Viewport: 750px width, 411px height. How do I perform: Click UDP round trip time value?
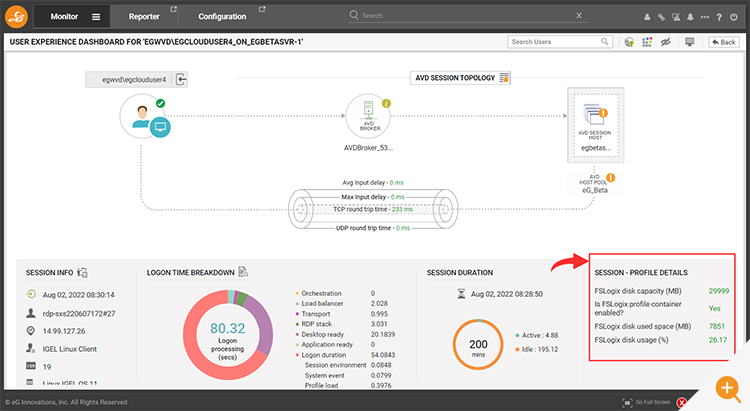point(403,228)
